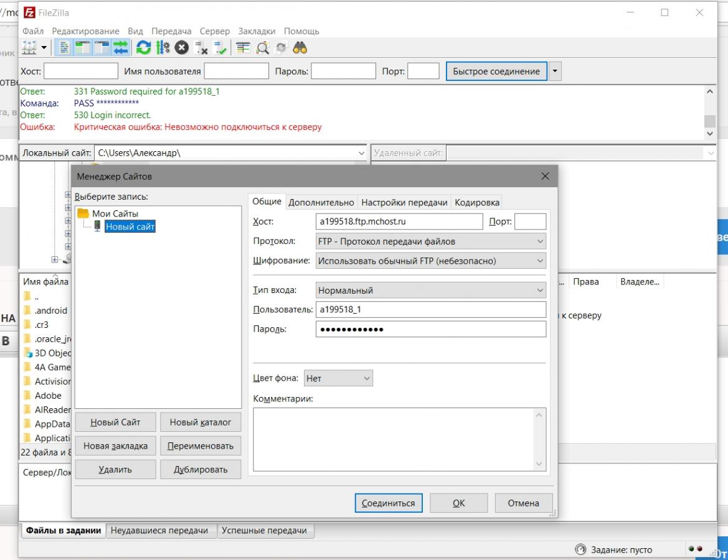Open the Передача menu
This screenshot has height=560, width=728.
tap(171, 31)
